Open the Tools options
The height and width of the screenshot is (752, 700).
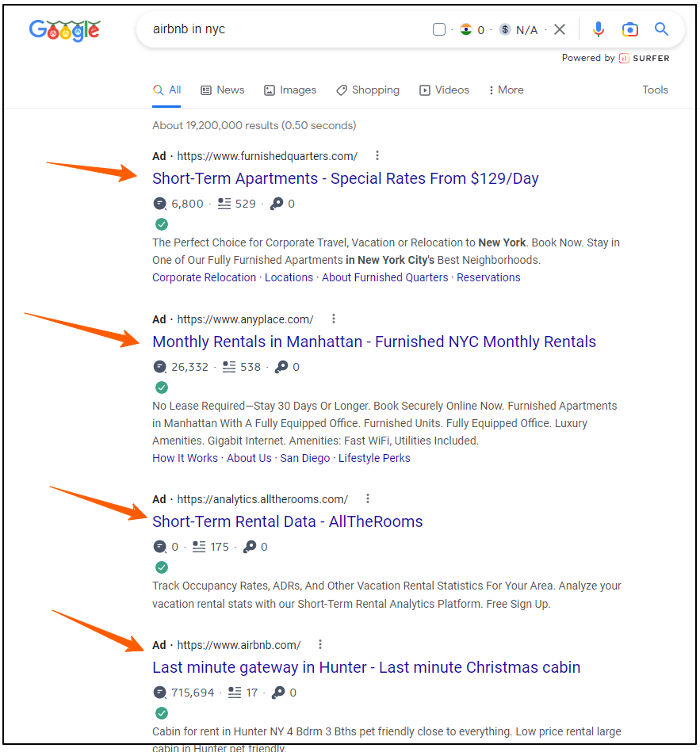point(656,90)
